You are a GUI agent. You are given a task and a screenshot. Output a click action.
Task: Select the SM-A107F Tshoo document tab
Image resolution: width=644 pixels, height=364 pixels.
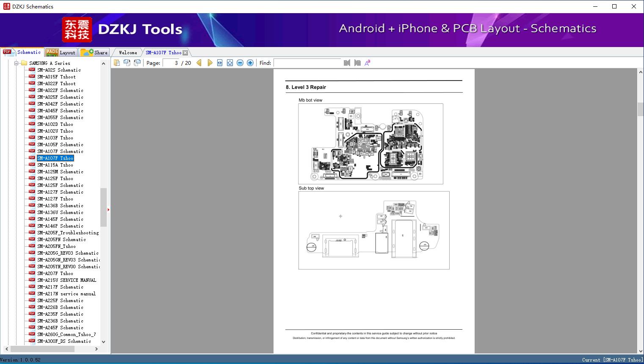click(x=163, y=53)
